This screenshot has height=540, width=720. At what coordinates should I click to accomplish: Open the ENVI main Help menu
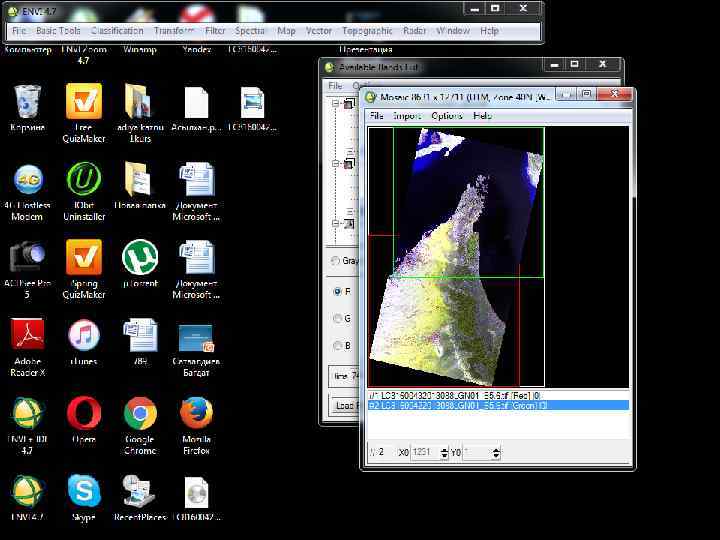[489, 31]
